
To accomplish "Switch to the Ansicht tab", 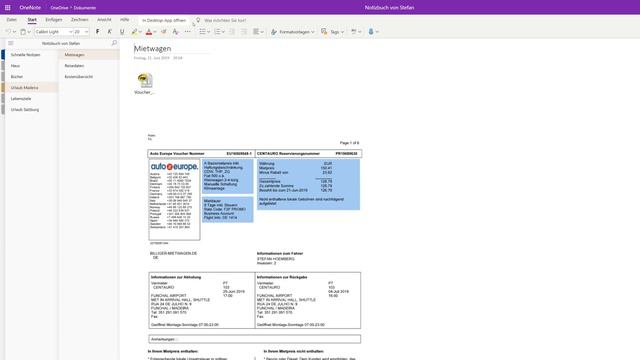I will 104,20.
